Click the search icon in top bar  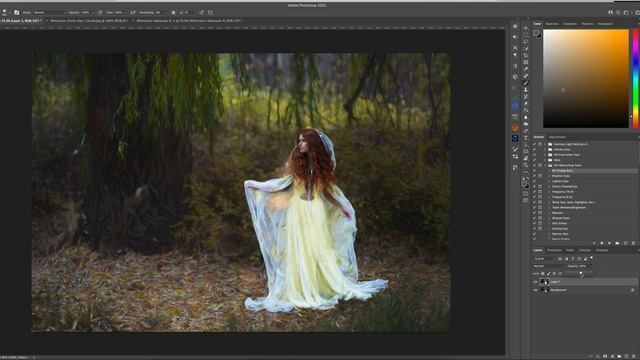[618, 13]
